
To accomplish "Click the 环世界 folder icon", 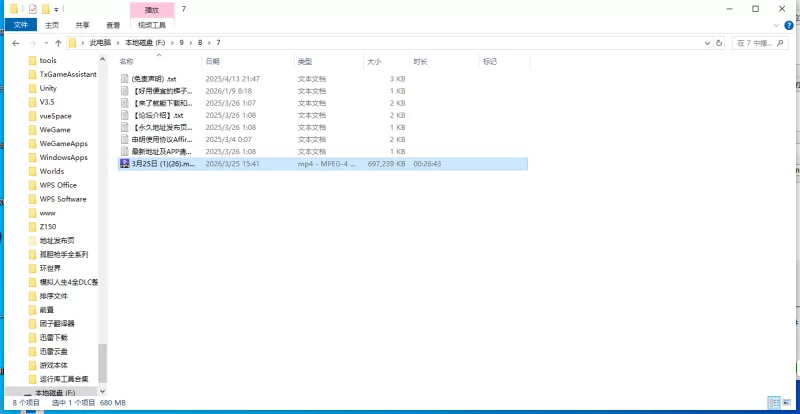I will 33,268.
